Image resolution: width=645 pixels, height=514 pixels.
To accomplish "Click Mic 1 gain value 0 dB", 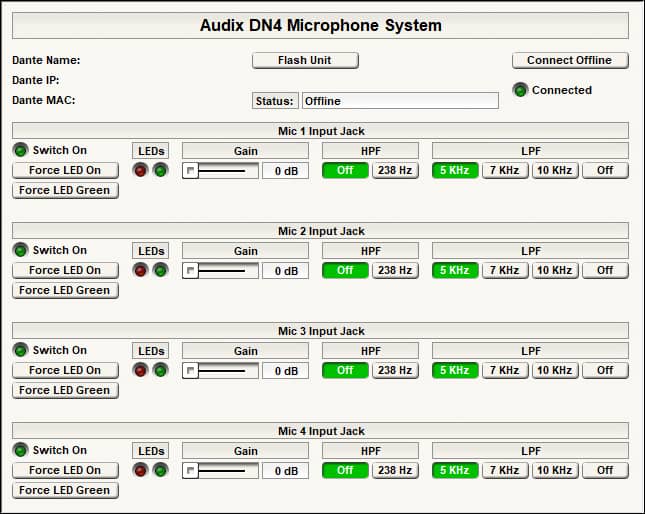I will point(286,171).
